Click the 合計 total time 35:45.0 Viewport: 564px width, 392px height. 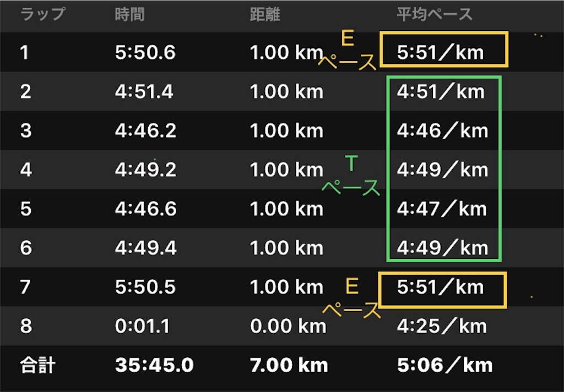coord(154,366)
